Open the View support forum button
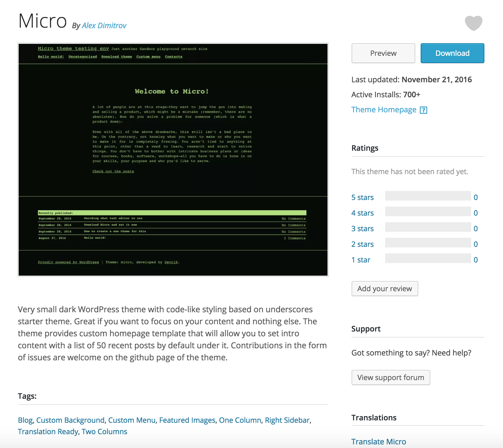Viewport: 503px width, 448px height. click(x=391, y=377)
